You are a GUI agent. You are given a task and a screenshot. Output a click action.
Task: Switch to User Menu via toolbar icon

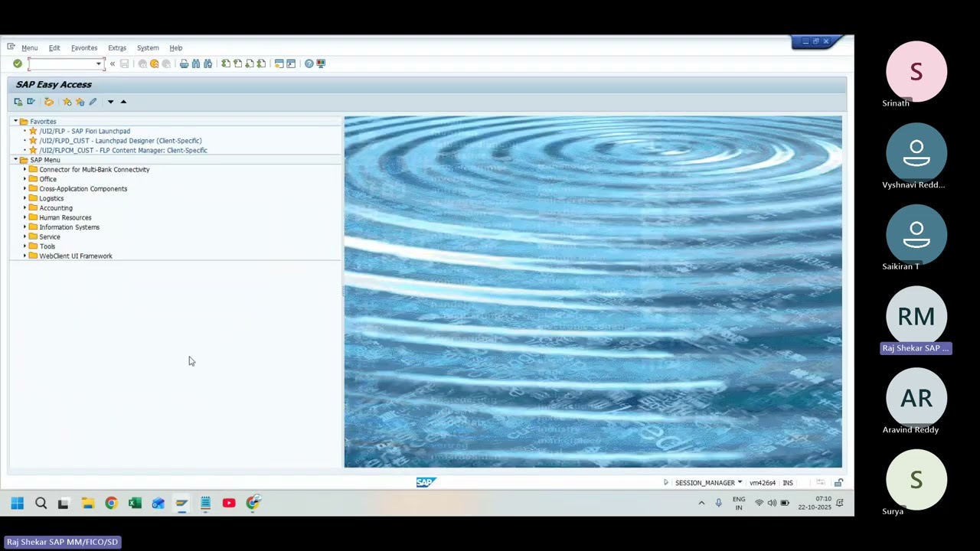click(x=18, y=102)
